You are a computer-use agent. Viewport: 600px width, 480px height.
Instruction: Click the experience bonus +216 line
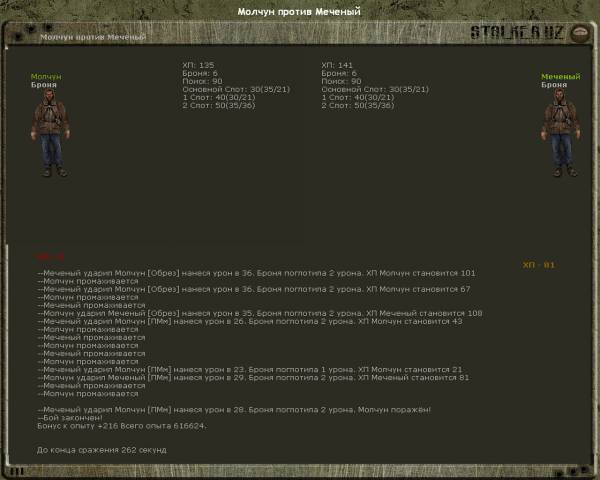coord(121,425)
